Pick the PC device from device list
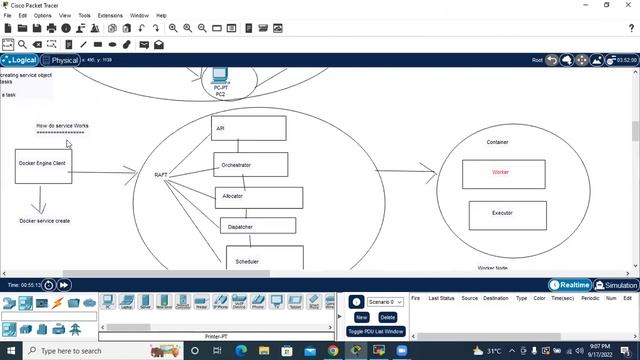This screenshot has width=640, height=360. pos(108,302)
